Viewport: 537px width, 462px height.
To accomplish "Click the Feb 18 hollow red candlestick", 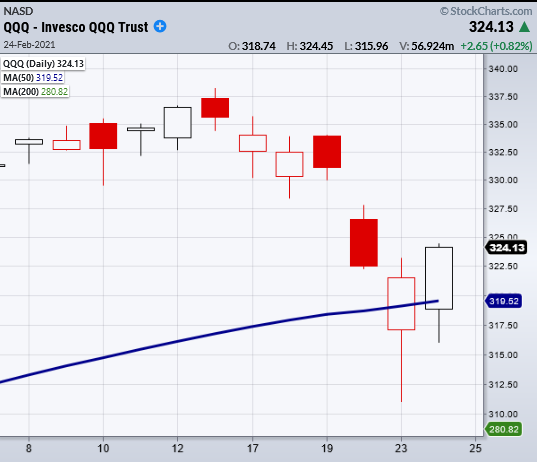I will (x=289, y=164).
